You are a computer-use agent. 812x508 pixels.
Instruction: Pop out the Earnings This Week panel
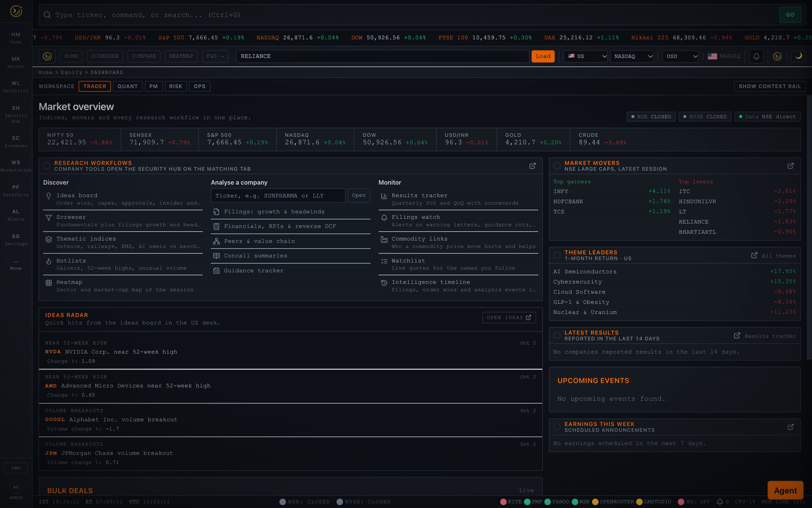click(x=791, y=427)
